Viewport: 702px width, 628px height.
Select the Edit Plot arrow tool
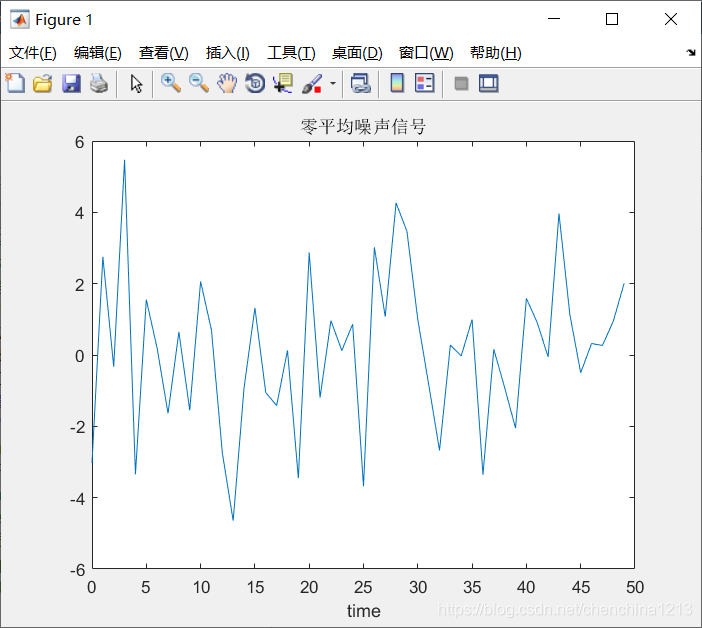[137, 84]
